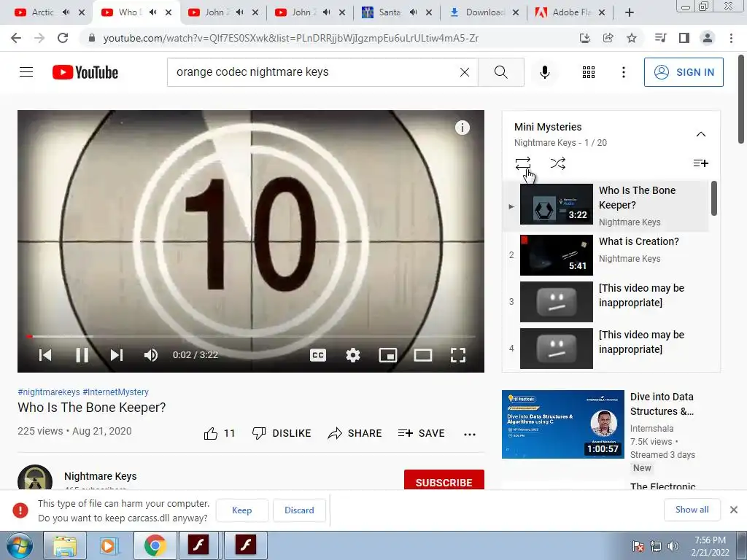This screenshot has height=560, width=747.
Task: Click the address bar URL
Action: [x=290, y=38]
